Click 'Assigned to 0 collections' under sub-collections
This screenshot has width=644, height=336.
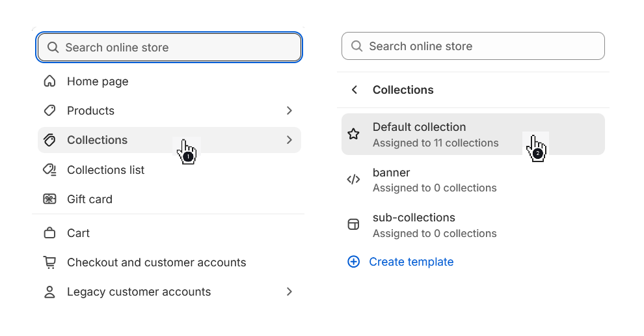click(x=435, y=233)
